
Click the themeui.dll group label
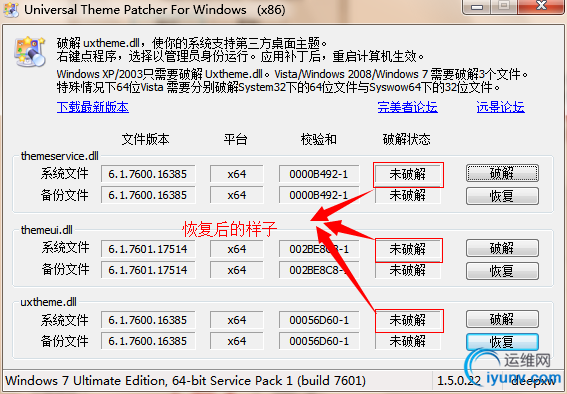click(47, 230)
